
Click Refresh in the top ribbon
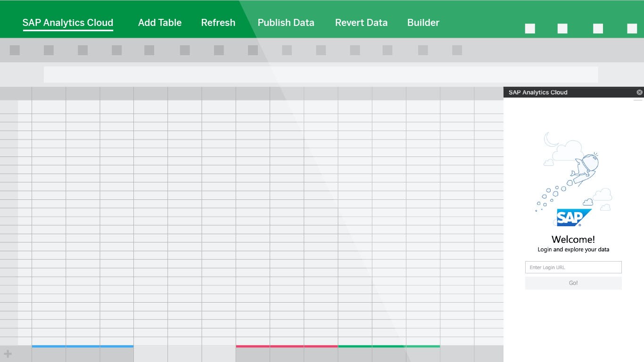coord(218,23)
